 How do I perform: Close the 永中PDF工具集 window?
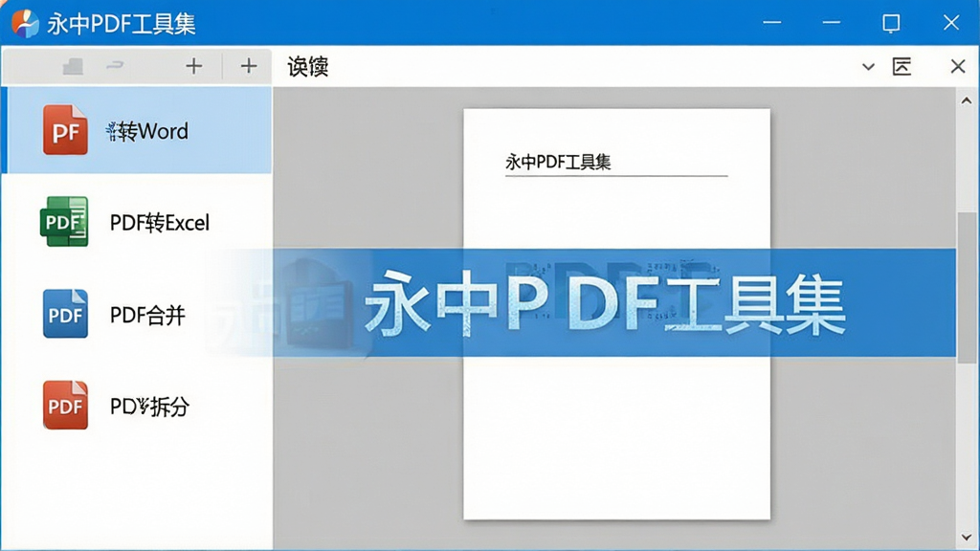click(951, 23)
